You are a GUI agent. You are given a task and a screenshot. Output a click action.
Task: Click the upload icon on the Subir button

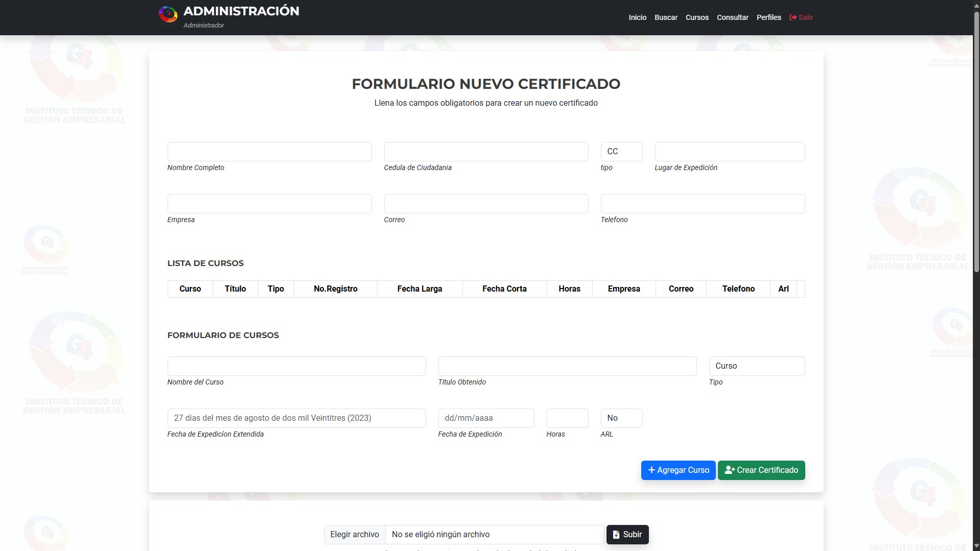point(617,534)
